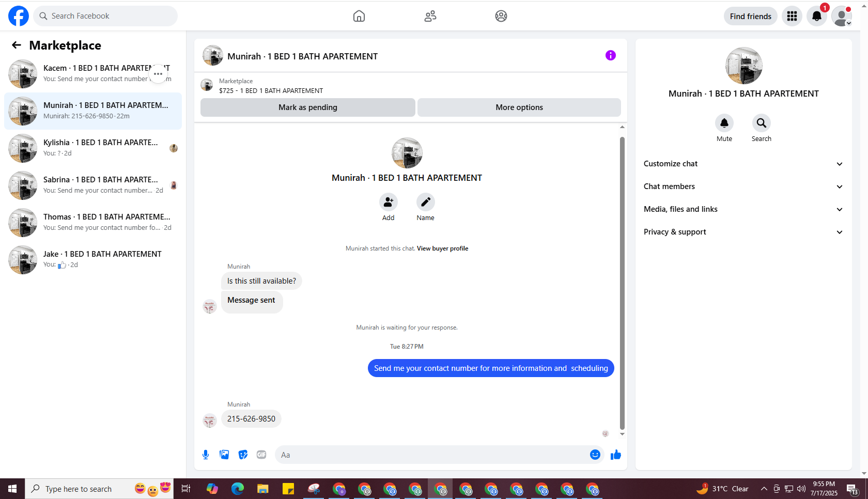The height and width of the screenshot is (499, 868).
Task: Open Kacem conversation
Action: click(x=93, y=74)
